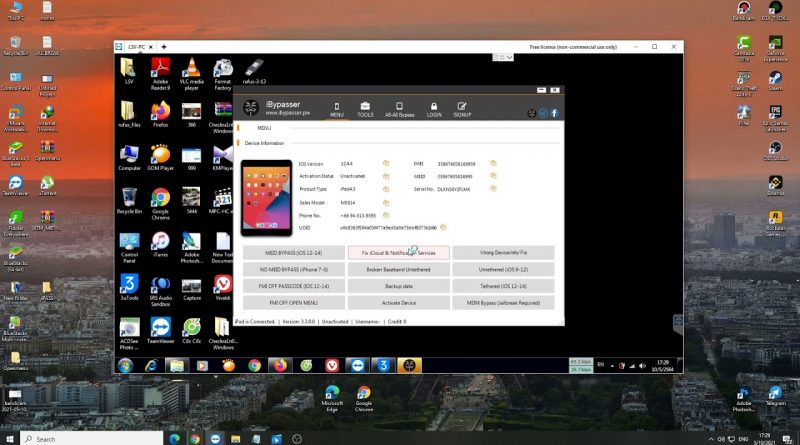
Task: Add a new TeamViewer session tab
Action: tap(164, 46)
